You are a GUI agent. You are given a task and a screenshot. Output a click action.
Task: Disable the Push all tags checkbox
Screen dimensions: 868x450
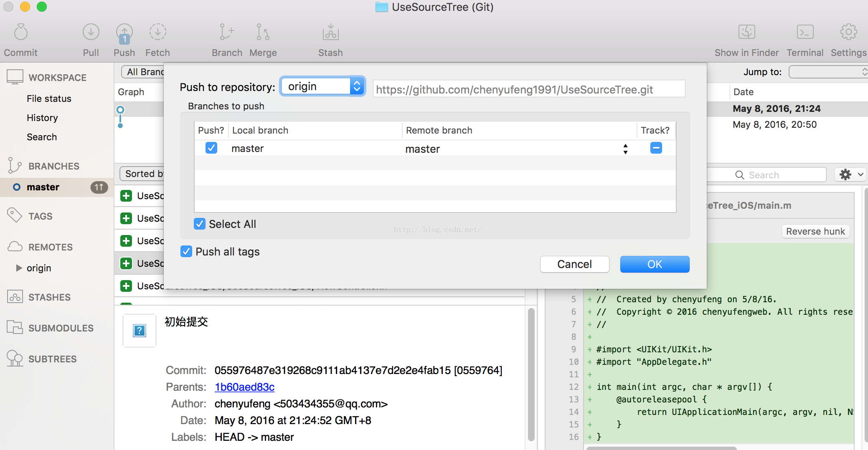(186, 252)
